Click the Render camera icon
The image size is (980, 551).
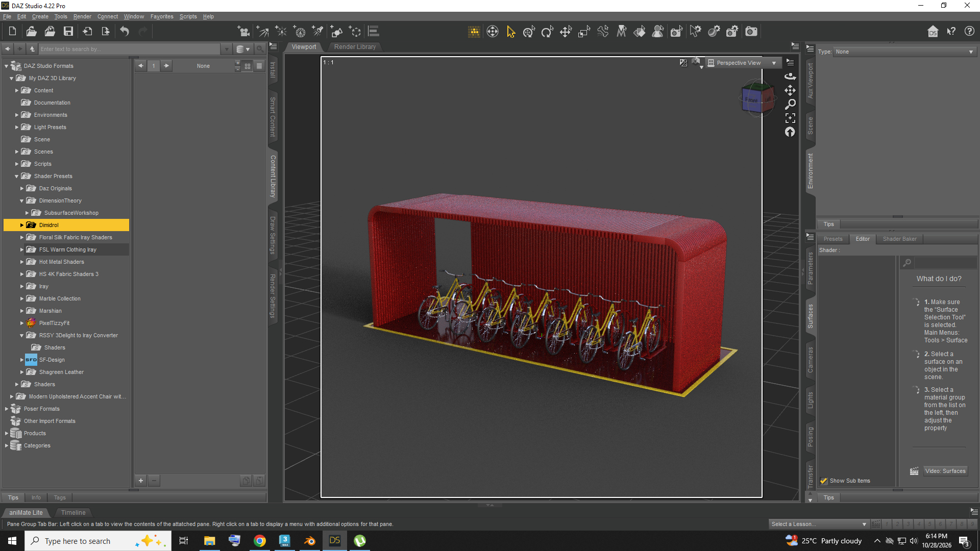751,32
